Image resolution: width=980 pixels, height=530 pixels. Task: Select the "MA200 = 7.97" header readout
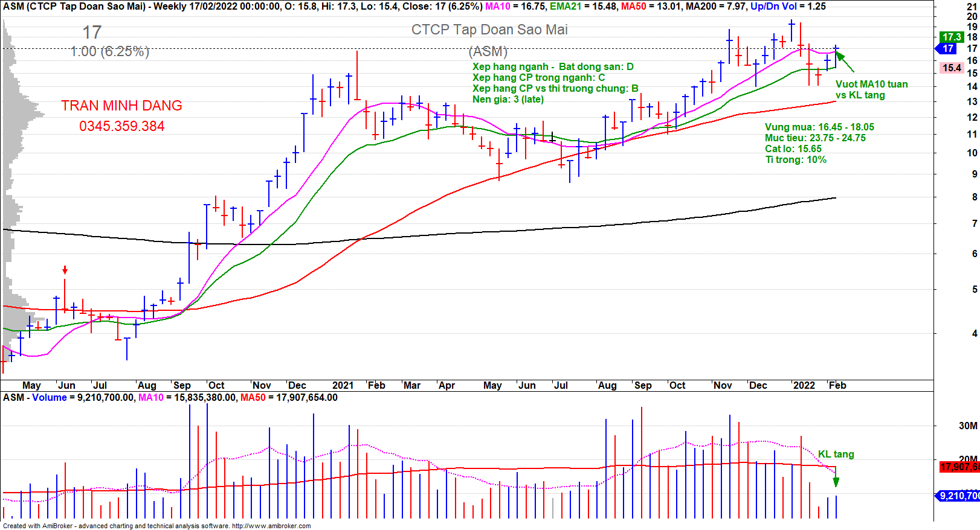[x=716, y=6]
